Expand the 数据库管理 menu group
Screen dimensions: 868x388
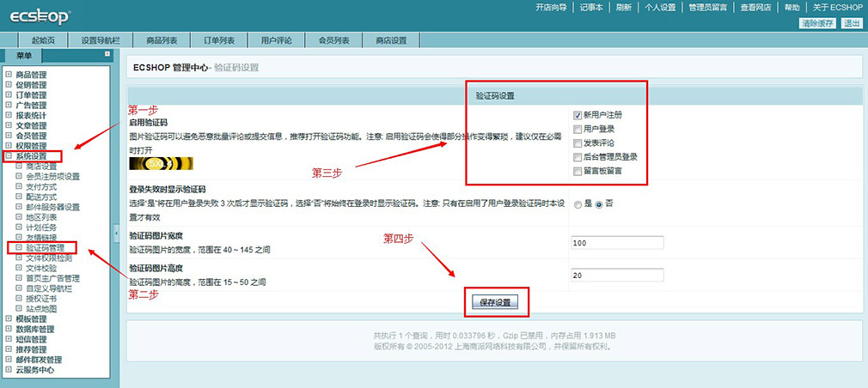pos(9,329)
